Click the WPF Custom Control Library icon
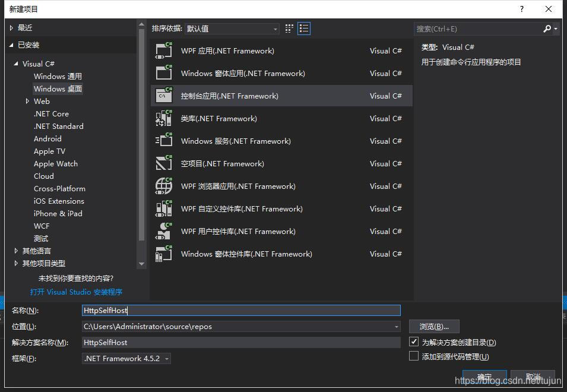This screenshot has width=567, height=392. tap(164, 208)
